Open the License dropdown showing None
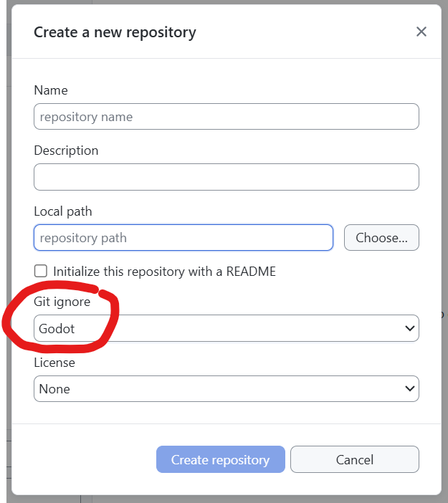The height and width of the screenshot is (503, 448). (x=226, y=389)
